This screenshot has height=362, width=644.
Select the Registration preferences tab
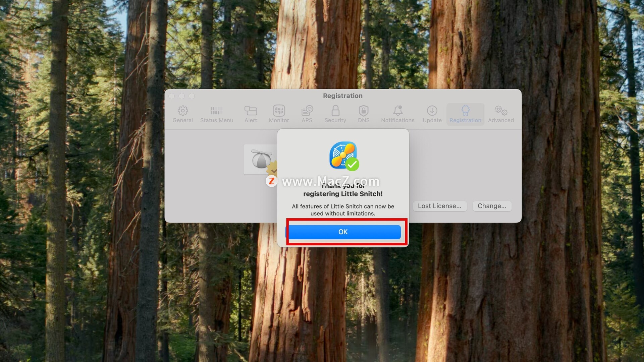[x=465, y=114]
